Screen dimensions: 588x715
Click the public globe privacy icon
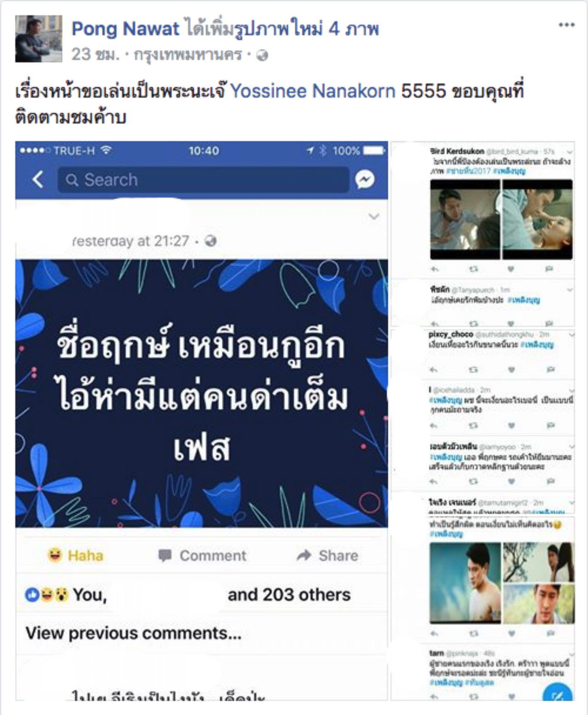[262, 56]
